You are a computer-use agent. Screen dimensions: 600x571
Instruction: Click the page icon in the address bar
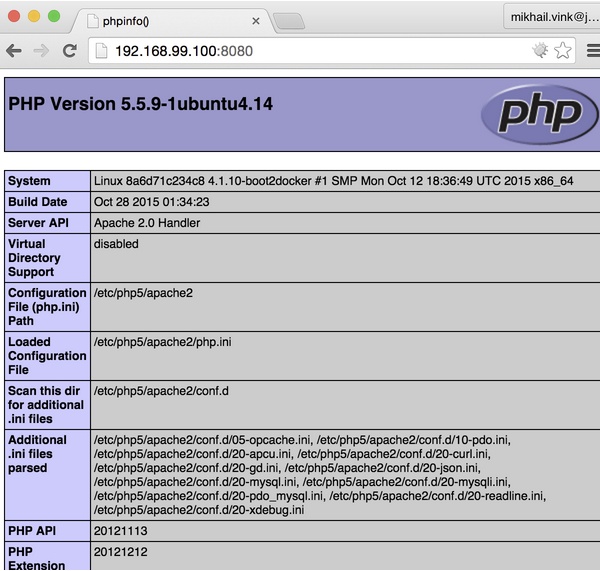[101, 51]
